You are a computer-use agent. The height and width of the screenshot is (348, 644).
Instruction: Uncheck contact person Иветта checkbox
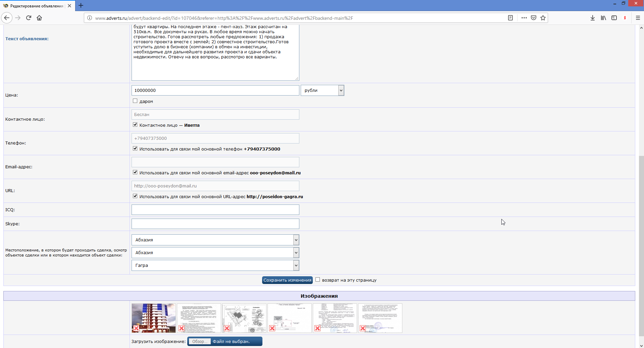(x=135, y=125)
